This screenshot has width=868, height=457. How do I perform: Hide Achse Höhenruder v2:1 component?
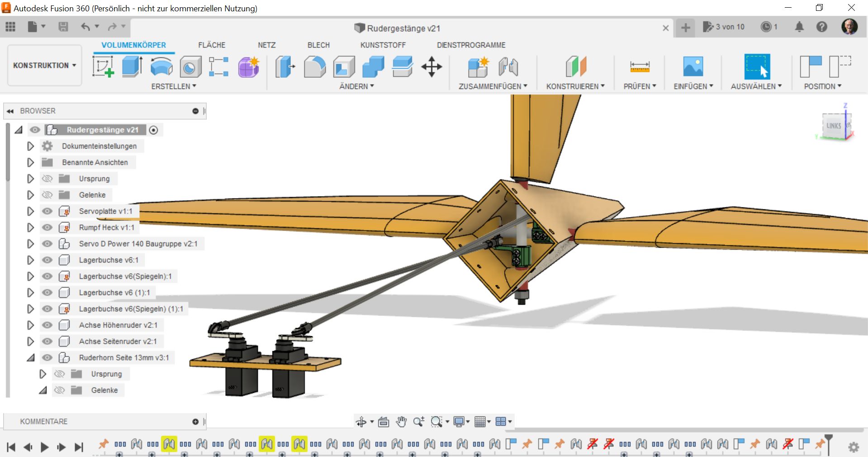tap(47, 325)
